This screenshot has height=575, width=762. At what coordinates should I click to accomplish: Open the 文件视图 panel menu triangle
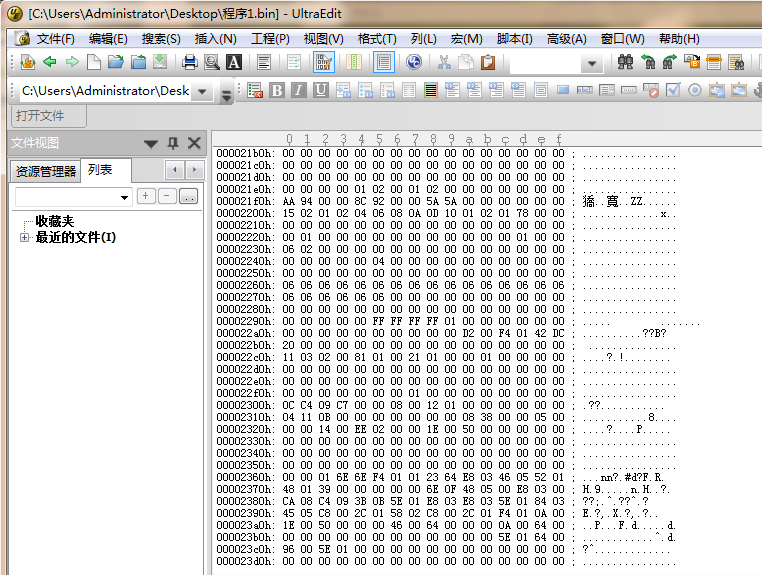click(x=151, y=143)
